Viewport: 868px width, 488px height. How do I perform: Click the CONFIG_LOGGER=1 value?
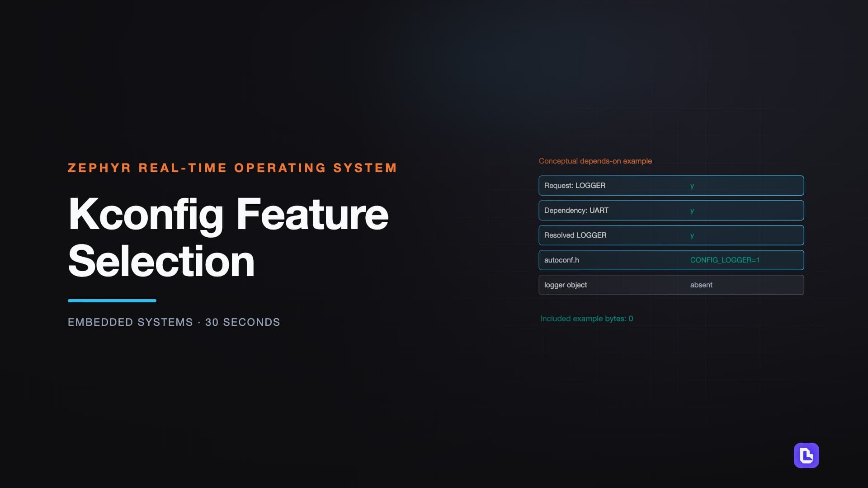pos(725,260)
